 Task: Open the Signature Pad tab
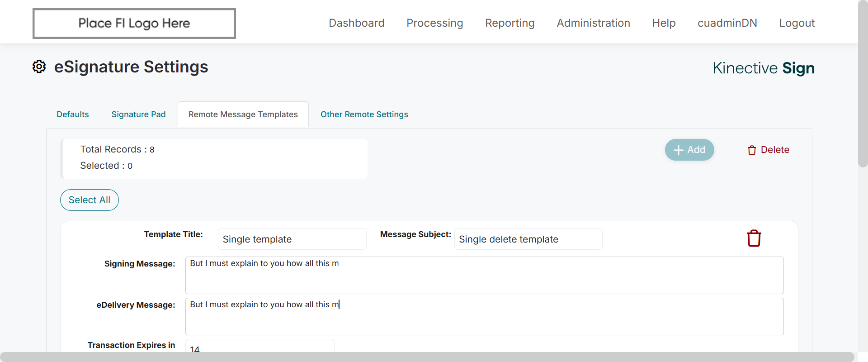[138, 114]
